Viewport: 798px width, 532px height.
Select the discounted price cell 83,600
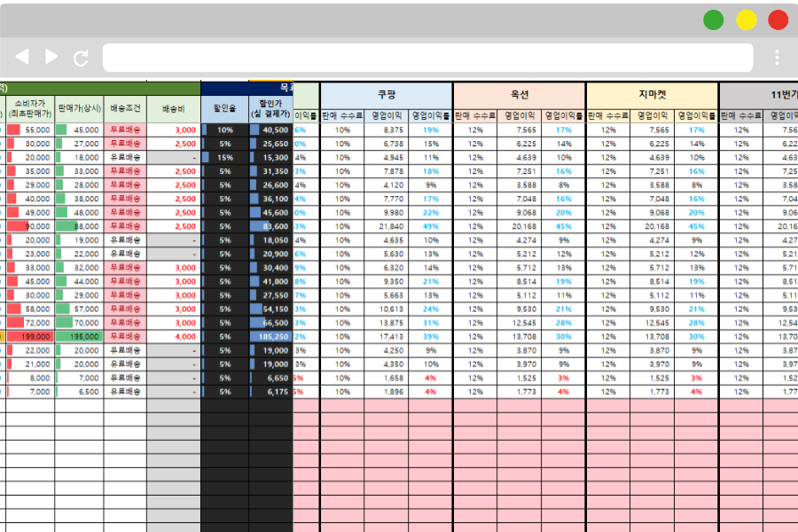270,226
